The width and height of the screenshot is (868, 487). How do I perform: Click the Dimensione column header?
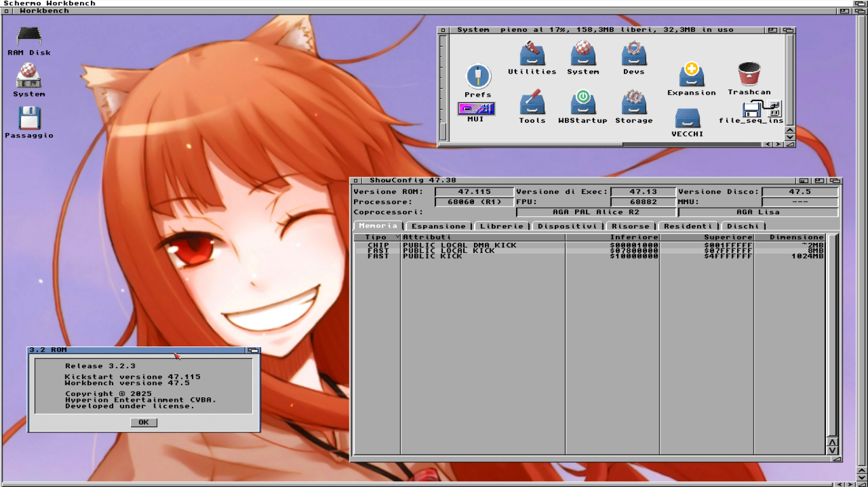[790, 237]
